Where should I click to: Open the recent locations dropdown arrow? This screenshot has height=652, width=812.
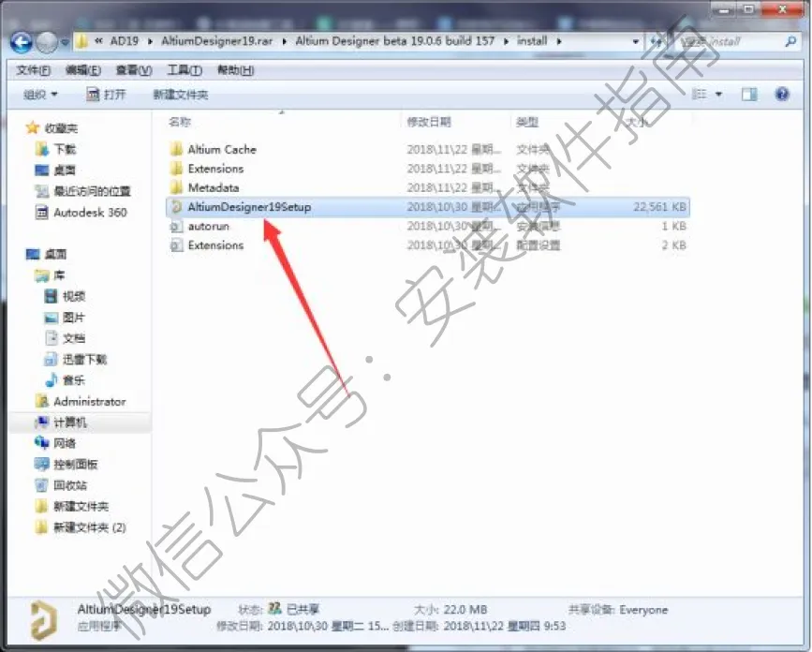(65, 42)
